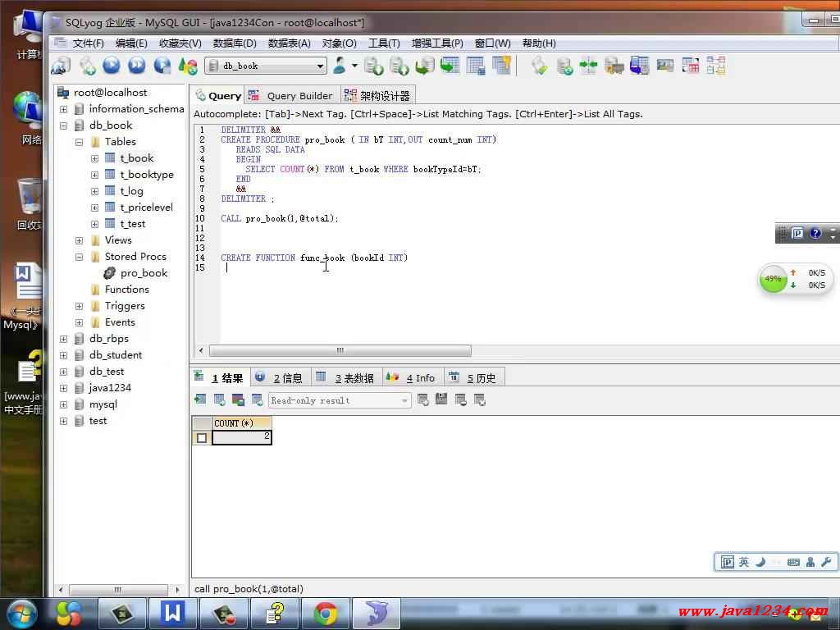The image size is (840, 630).
Task: Open the 数据库(D) menu
Action: pyautogui.click(x=235, y=43)
